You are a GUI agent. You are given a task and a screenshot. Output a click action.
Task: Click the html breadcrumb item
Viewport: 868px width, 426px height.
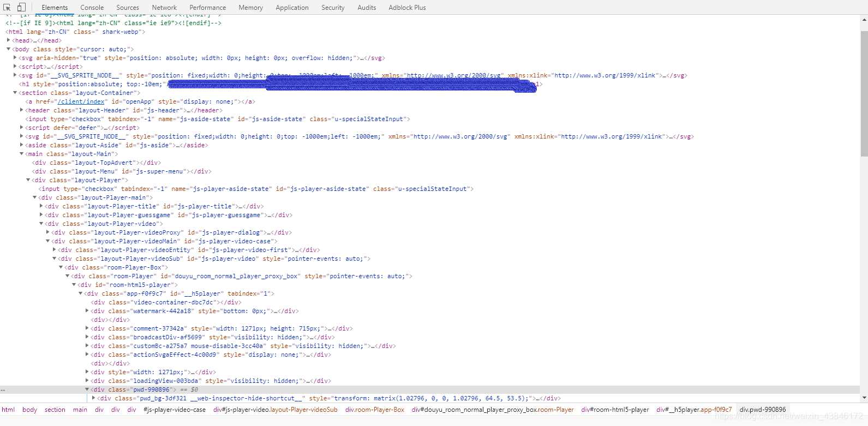(8, 410)
